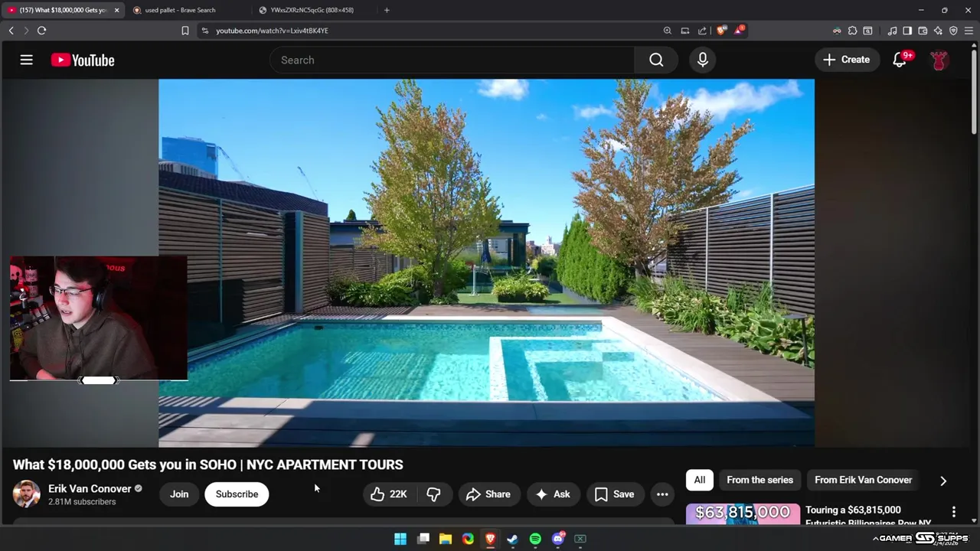
Task: Reload the page
Action: click(41, 31)
